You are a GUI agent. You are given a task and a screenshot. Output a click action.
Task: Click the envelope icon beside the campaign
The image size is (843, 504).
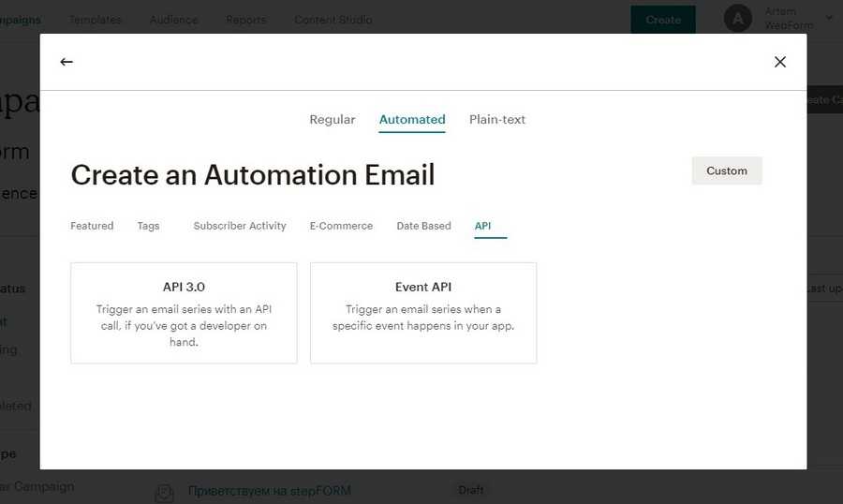164,492
